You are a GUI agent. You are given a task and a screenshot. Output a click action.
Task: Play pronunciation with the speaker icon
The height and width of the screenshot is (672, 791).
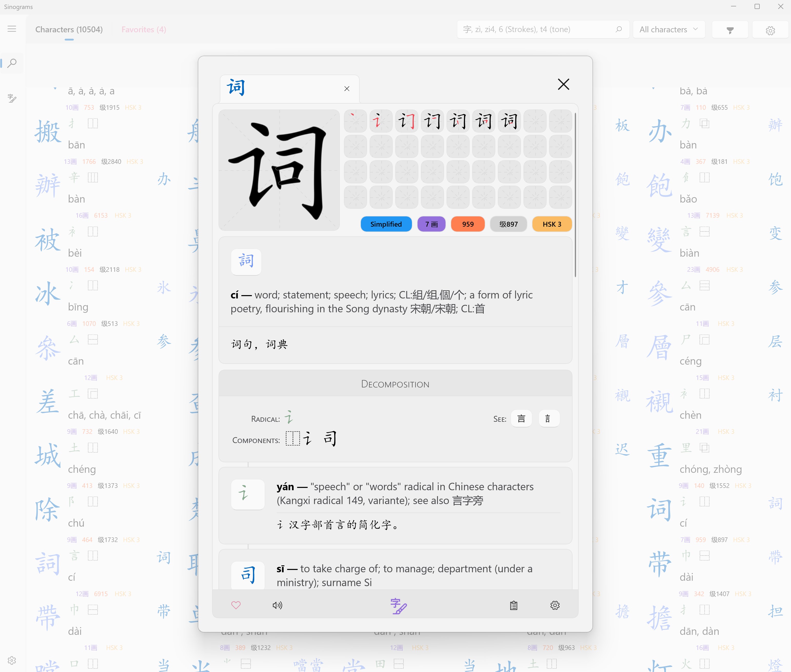[x=277, y=605]
